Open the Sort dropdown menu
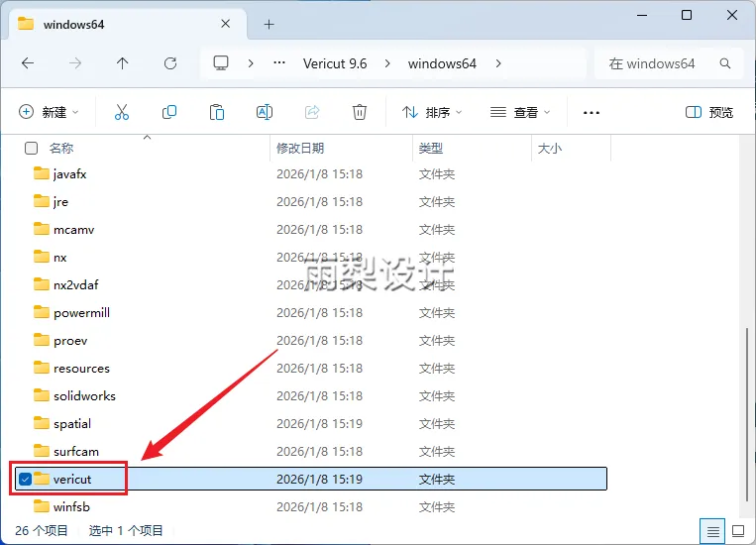This screenshot has width=756, height=545. 432,112
